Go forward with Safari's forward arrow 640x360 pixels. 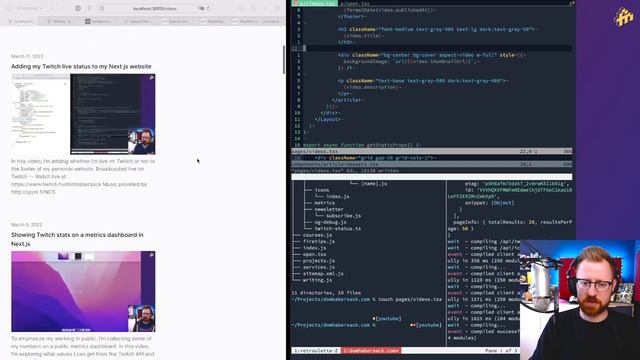click(62, 8)
